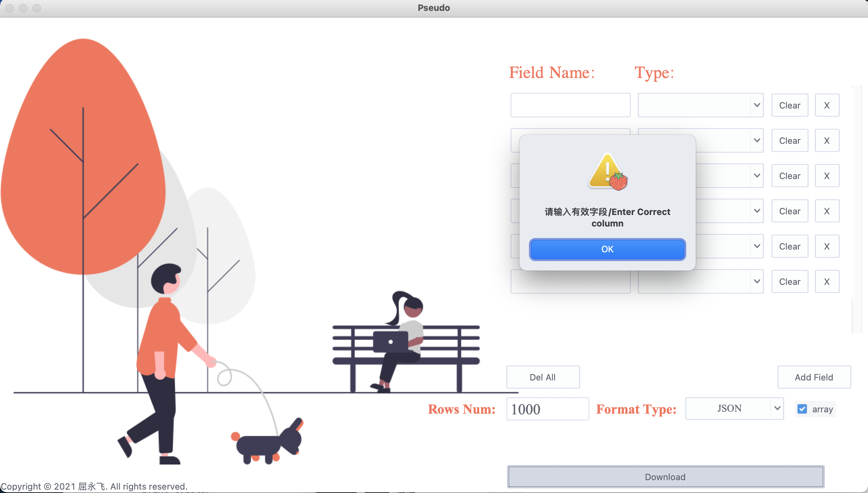
Task: Open the first row Type dropdown
Action: [x=757, y=105]
